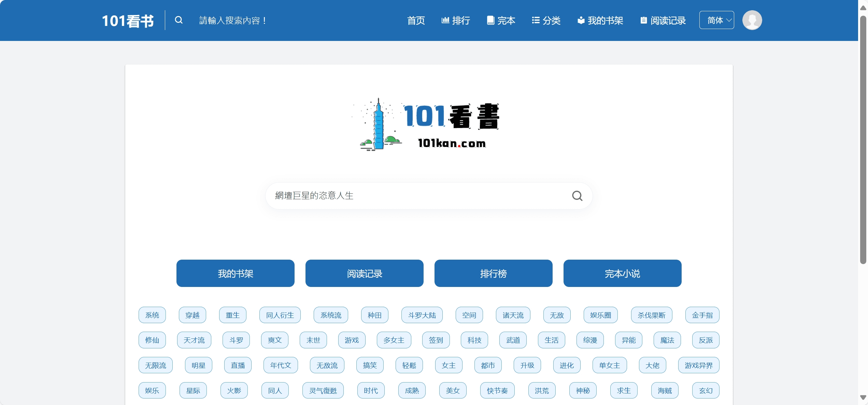Open 完本 in top navigation

501,20
